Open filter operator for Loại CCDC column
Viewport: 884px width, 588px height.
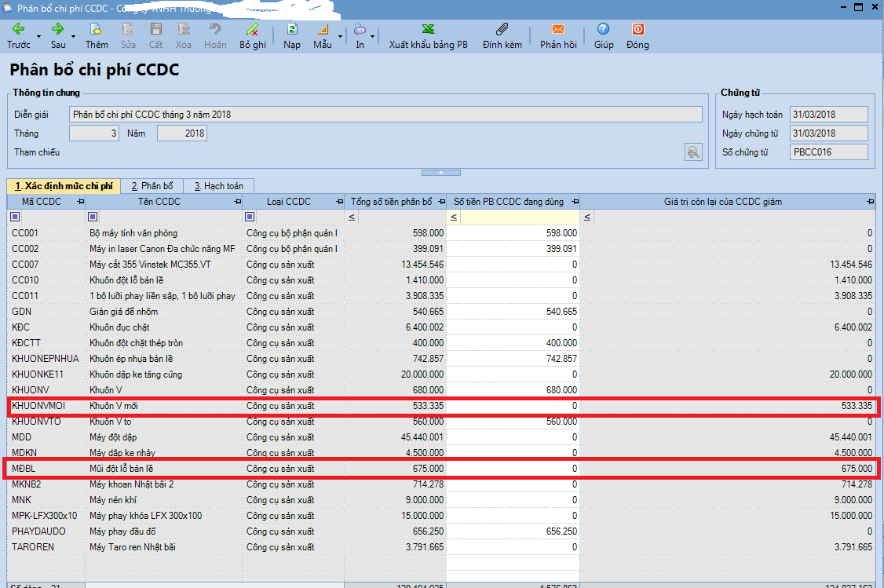tap(250, 217)
